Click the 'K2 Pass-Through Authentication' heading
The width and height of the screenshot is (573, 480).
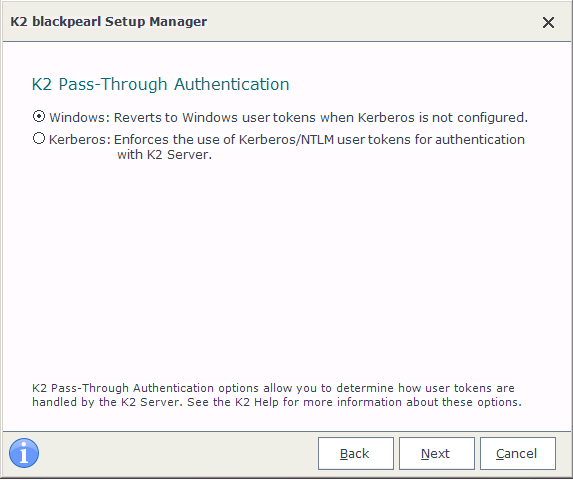click(160, 84)
